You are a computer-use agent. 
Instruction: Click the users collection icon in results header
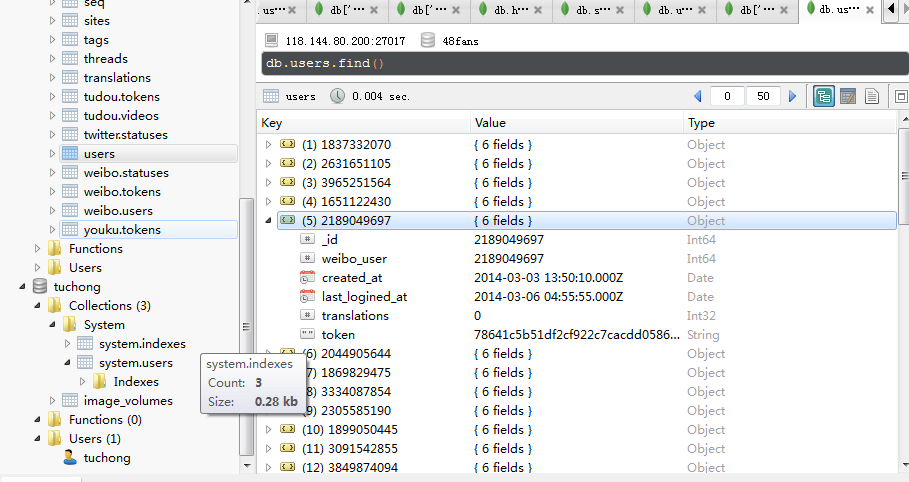pos(271,96)
